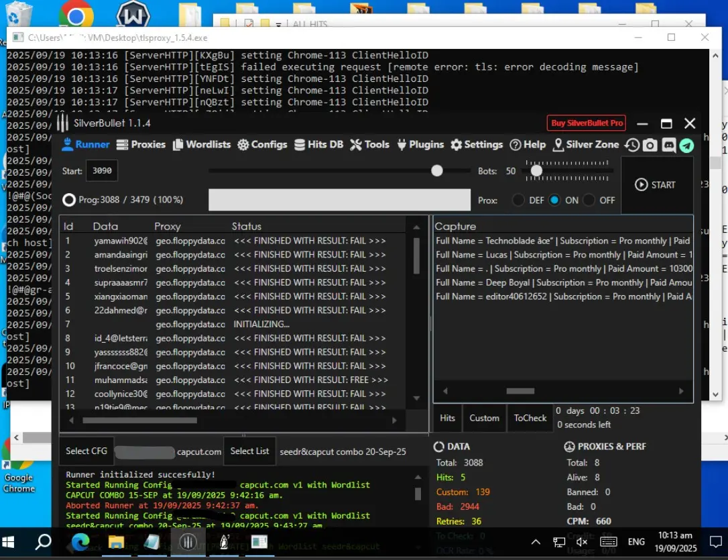Select row 7 with INITIALIZING status
Viewport: 728px width, 560px height.
tap(233, 325)
